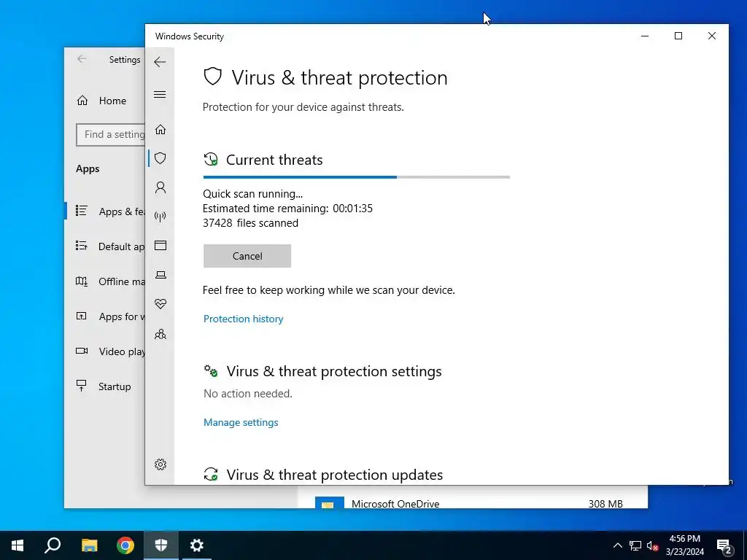Open taskbar search
The width and height of the screenshot is (747, 560).
coord(53,545)
